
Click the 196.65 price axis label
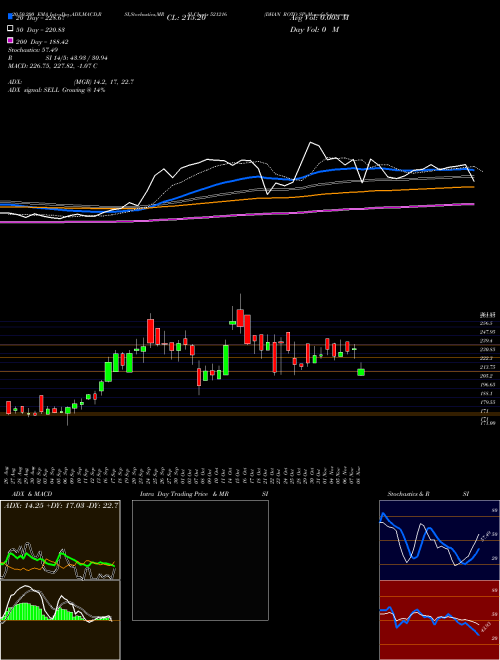point(487,385)
